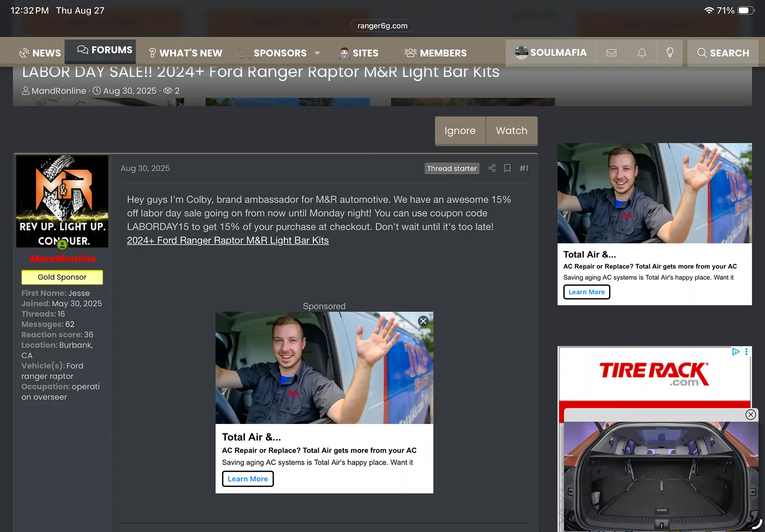Click the Watch thread button
This screenshot has width=765, height=532.
click(512, 131)
